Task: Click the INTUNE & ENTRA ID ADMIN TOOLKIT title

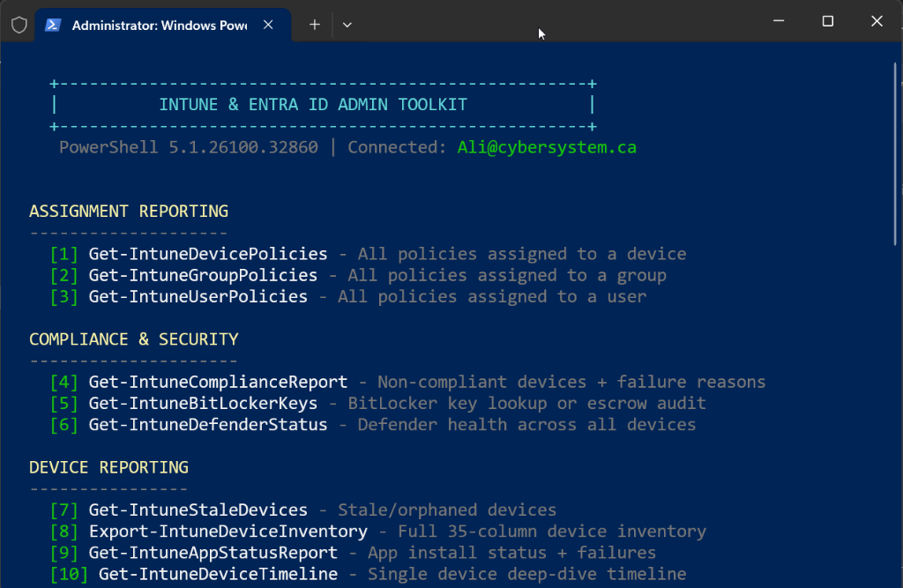Action: point(313,105)
